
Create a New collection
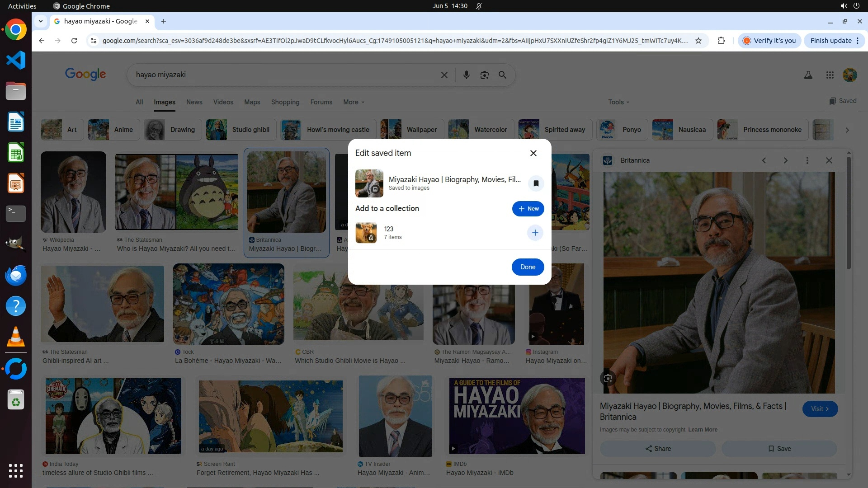click(528, 209)
